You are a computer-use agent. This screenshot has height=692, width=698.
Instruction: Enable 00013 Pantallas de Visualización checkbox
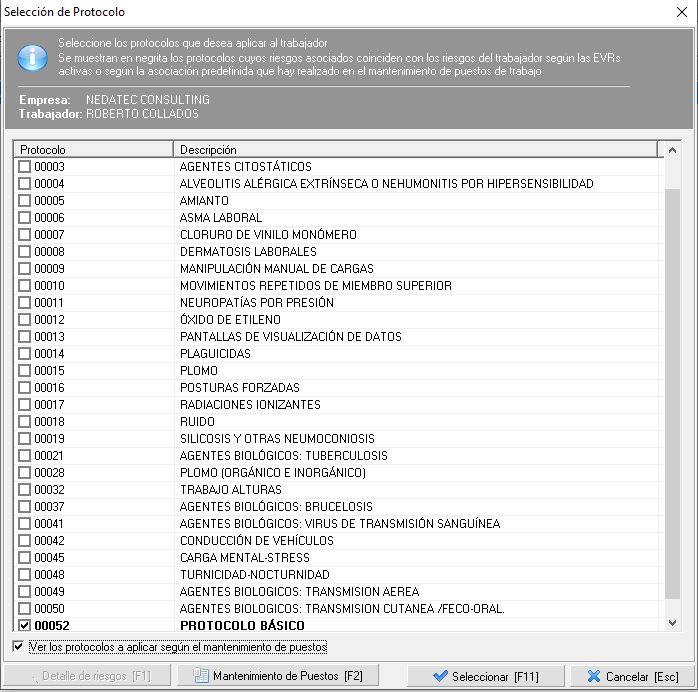tap(24, 336)
